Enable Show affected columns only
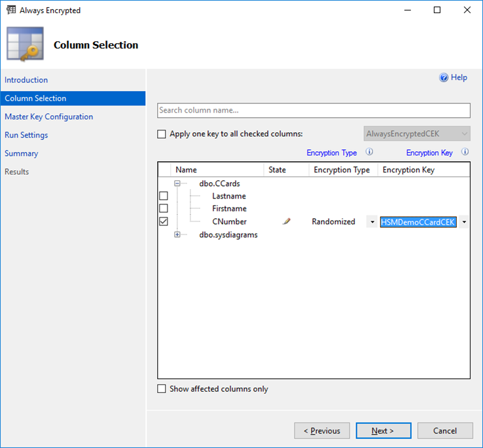Viewport: 483px width, 448px height. click(162, 389)
